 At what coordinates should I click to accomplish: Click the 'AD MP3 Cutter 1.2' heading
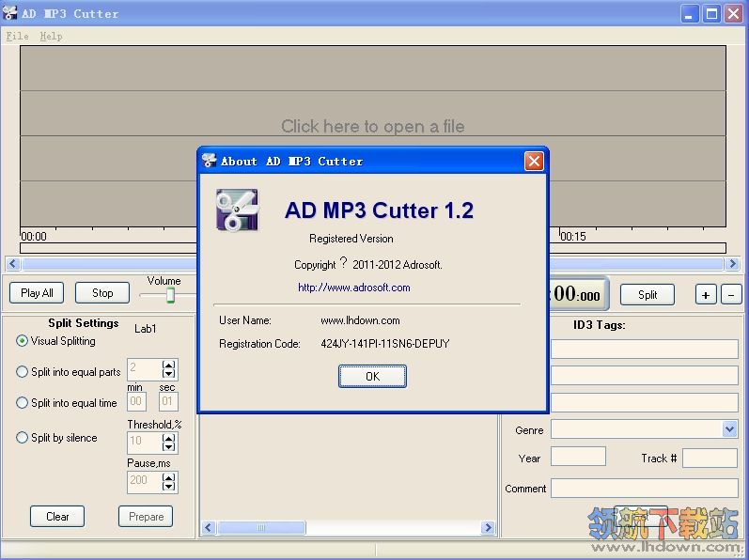(x=379, y=210)
